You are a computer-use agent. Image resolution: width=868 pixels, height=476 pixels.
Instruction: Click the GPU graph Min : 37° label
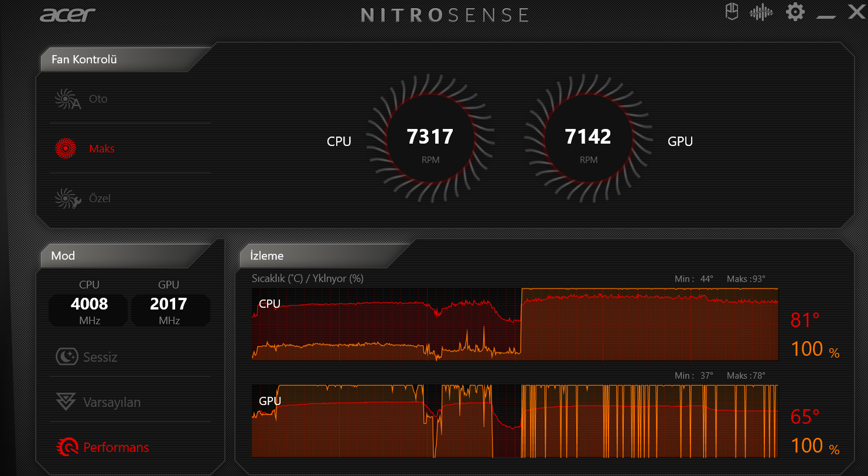pos(694,376)
